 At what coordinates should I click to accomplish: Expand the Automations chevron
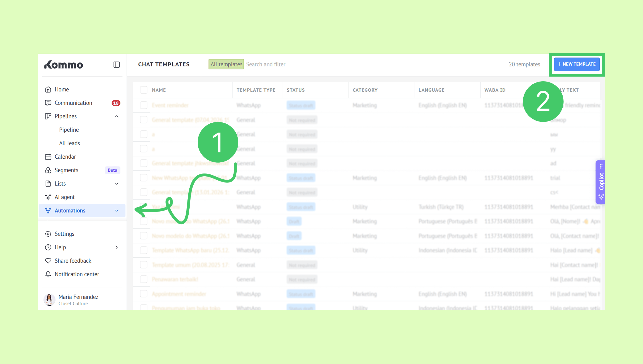[x=117, y=211]
